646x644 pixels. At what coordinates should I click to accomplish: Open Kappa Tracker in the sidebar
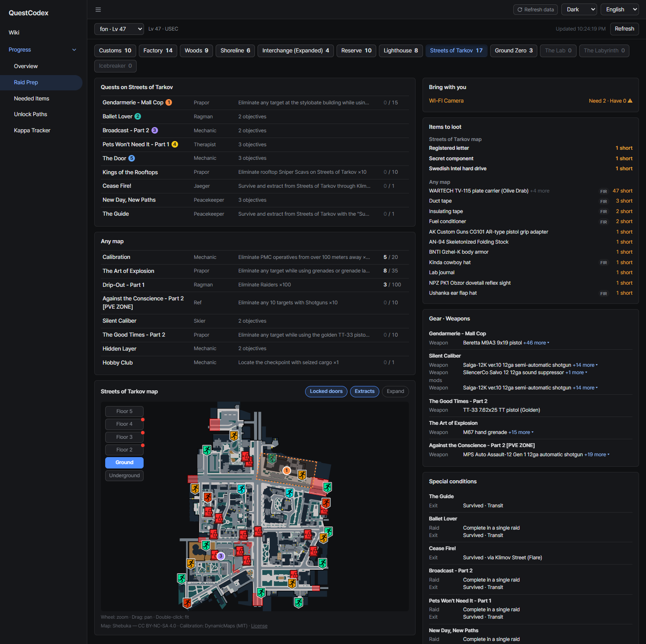[32, 131]
